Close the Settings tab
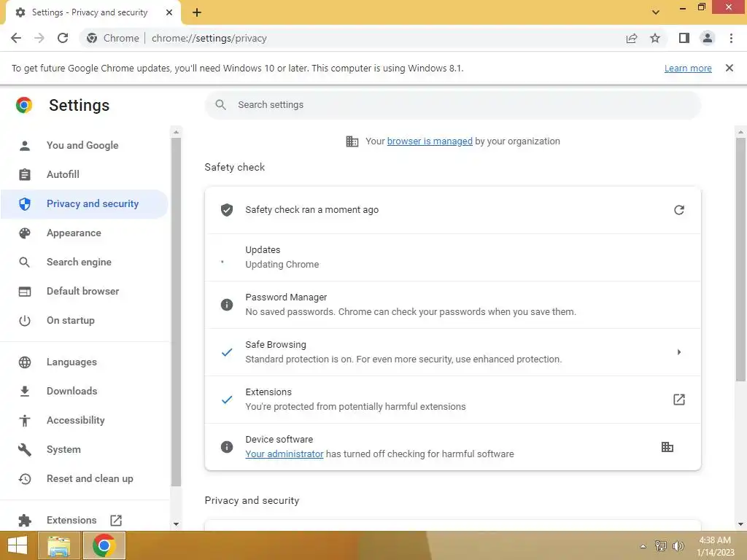The width and height of the screenshot is (747, 560). [169, 12]
